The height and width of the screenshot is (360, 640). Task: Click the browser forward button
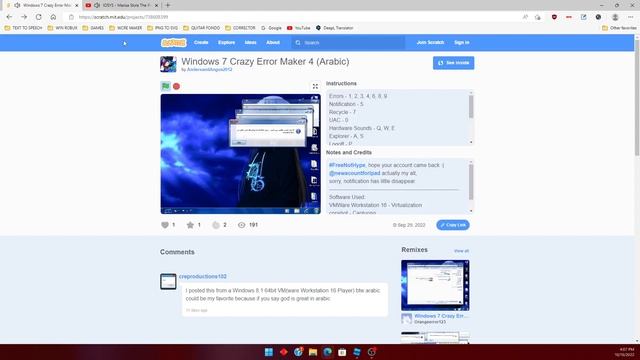tap(24, 17)
